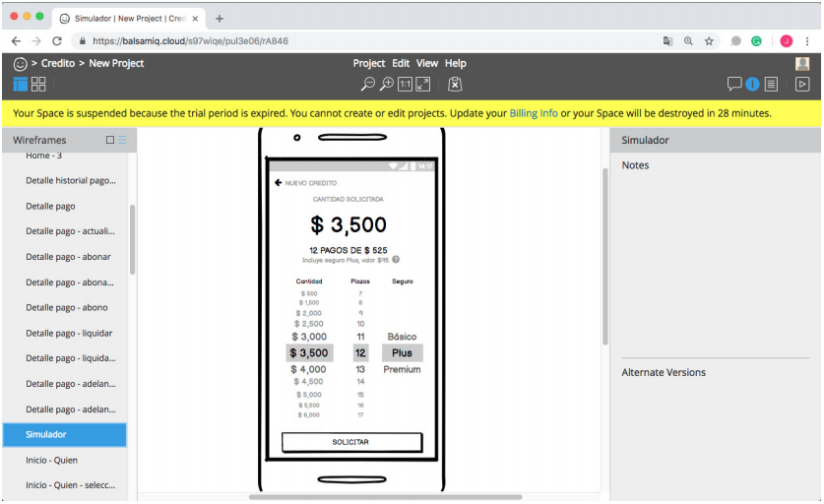This screenshot has width=824, height=504.
Task: Open the notes list panel icon
Action: [771, 84]
